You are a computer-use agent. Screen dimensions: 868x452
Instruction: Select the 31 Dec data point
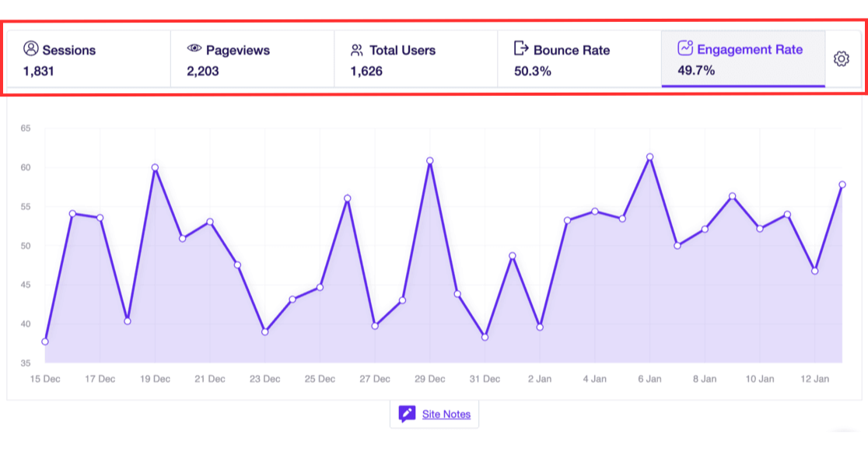[485, 337]
